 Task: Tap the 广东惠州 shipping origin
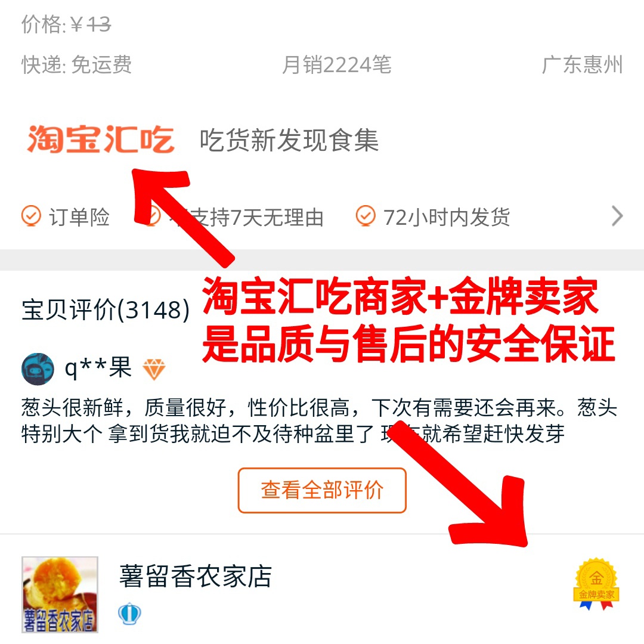(583, 65)
